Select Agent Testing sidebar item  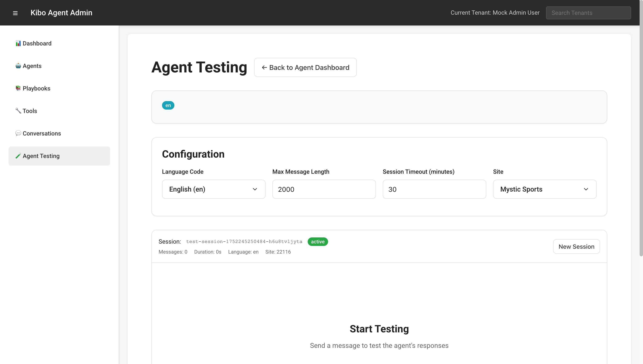pyautogui.click(x=59, y=156)
